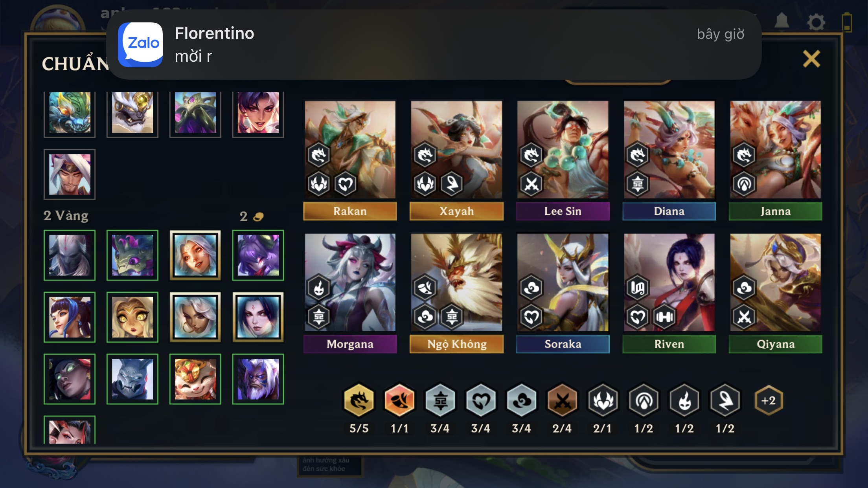The height and width of the screenshot is (488, 868).
Task: Select the orange horn trait icon showing 1/1
Action: coord(399,400)
